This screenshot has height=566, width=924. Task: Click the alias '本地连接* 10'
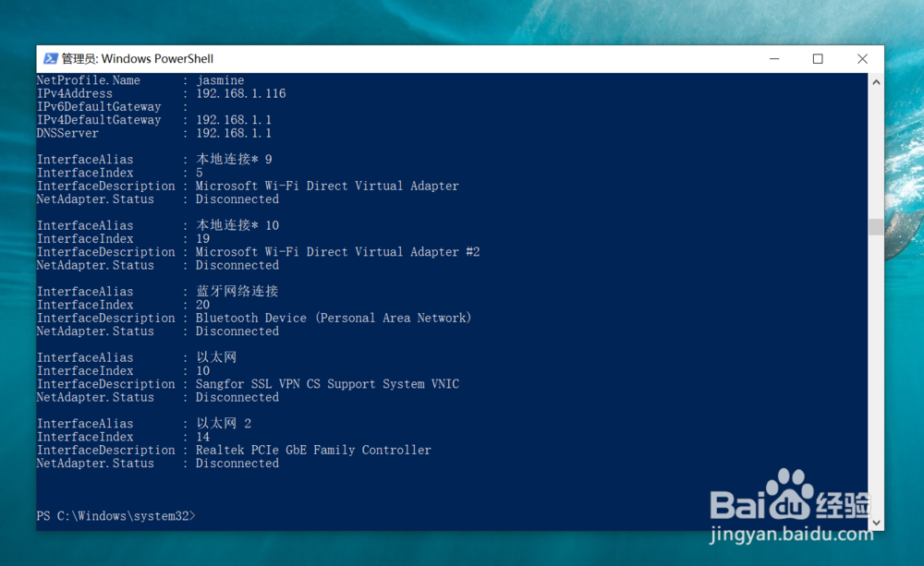tap(237, 225)
